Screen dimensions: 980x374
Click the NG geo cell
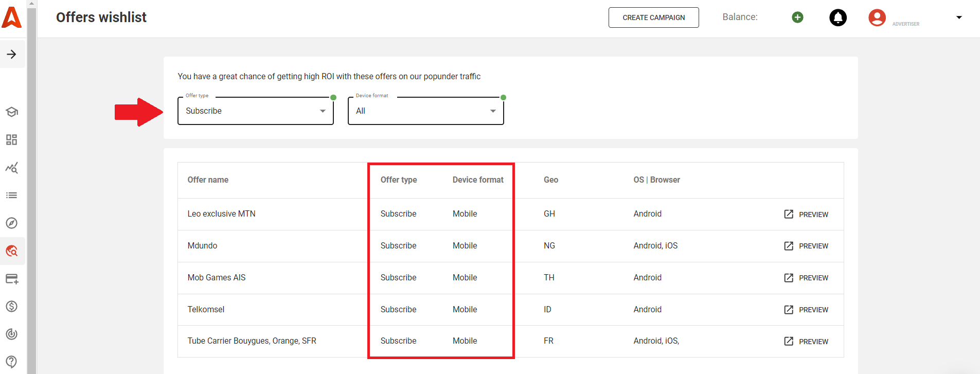[549, 246]
